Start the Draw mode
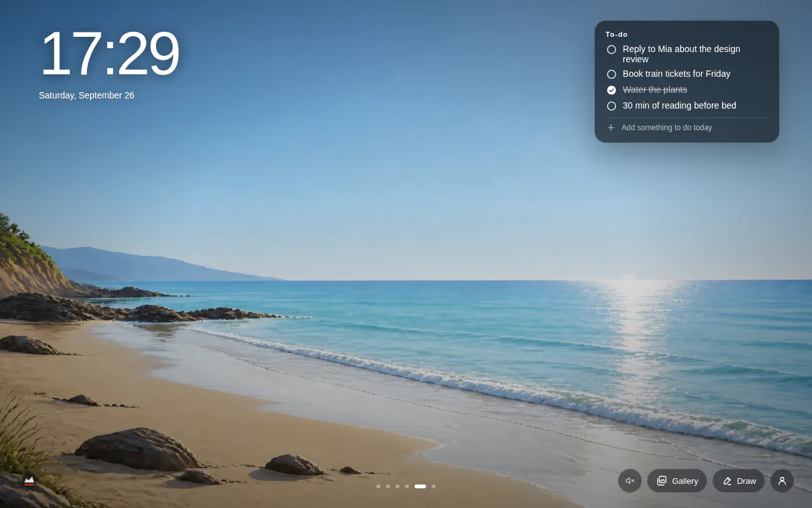This screenshot has width=812, height=508. 738,481
